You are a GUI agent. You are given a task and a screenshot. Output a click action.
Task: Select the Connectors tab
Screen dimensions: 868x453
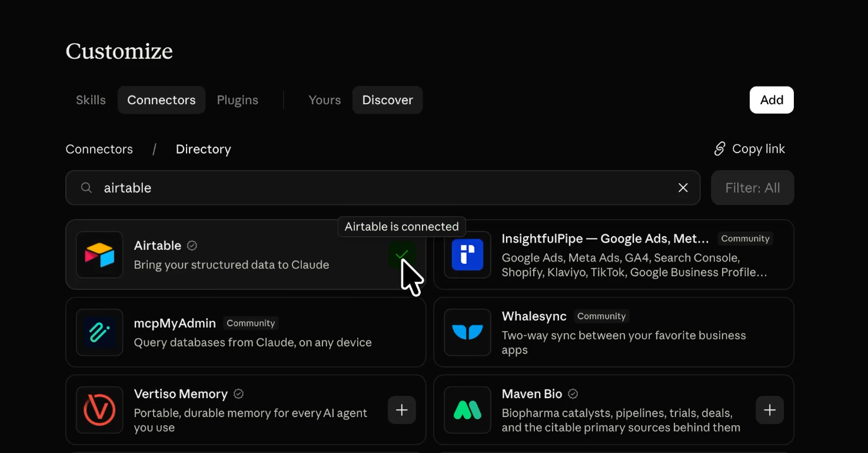tap(161, 100)
